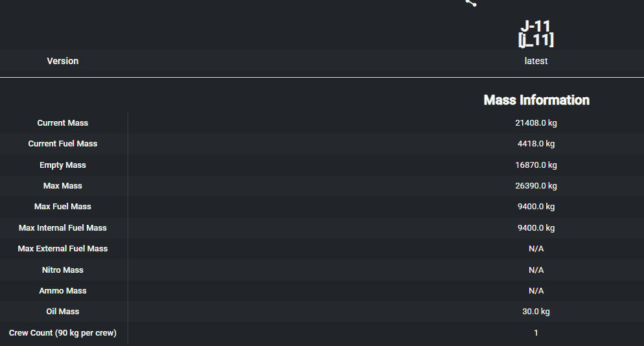Click the share icon above J-11

point(471,3)
